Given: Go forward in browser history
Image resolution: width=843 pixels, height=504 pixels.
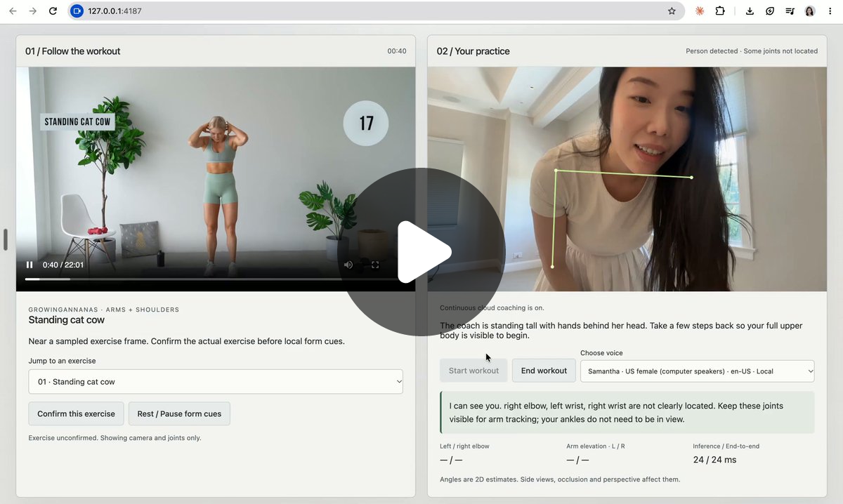Looking at the screenshot, I should click(33, 11).
